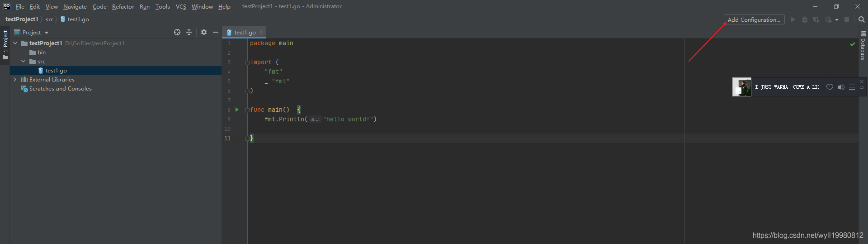Viewport: 868px width, 244px height.
Task: Click the Collapse All icon in Project panel
Action: tap(189, 32)
